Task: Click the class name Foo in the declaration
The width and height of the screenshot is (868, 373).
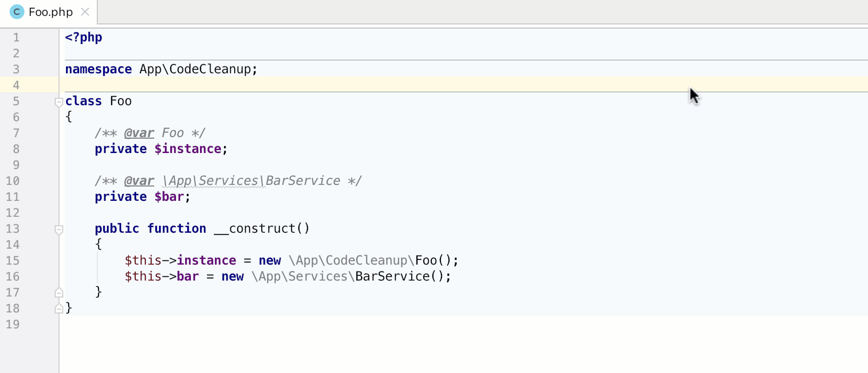Action: [x=121, y=101]
